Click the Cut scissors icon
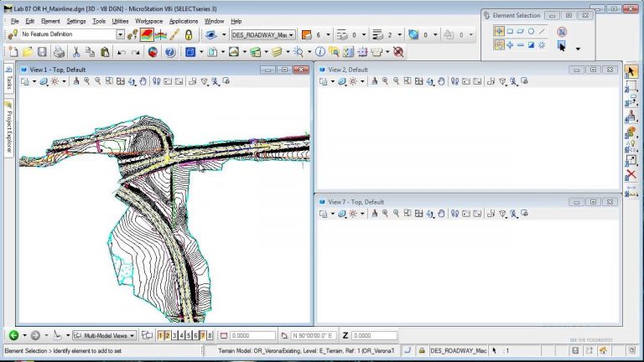This screenshot has width=644, height=362. (77, 52)
